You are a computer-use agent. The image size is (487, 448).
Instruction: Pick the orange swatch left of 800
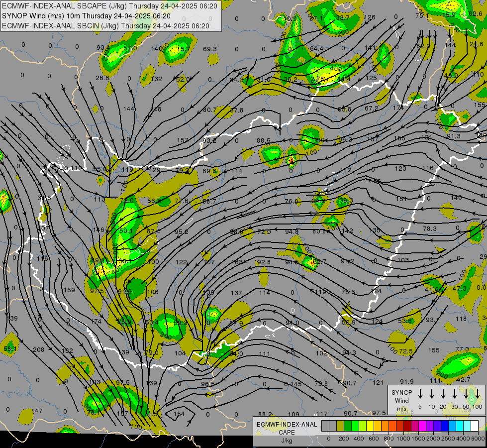[385, 426]
